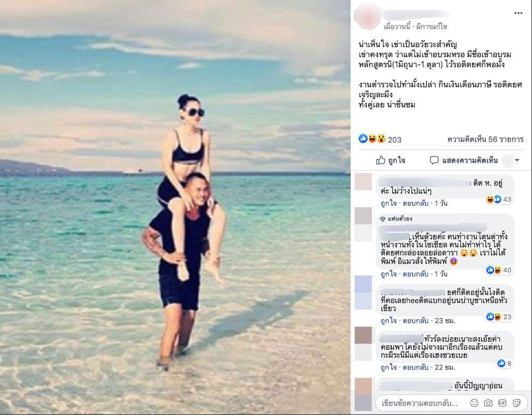
Task: Click the comment bubble icon beside แสดงความคิดเห็น
Action: (x=434, y=161)
